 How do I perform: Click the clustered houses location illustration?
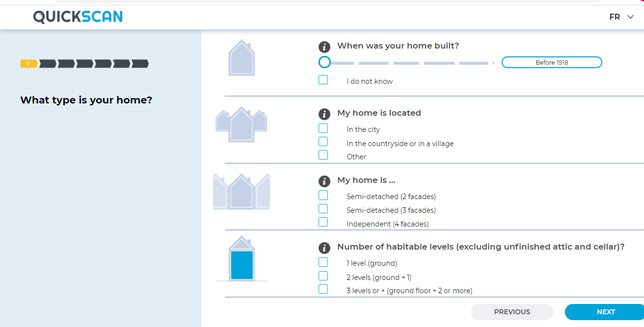(241, 125)
